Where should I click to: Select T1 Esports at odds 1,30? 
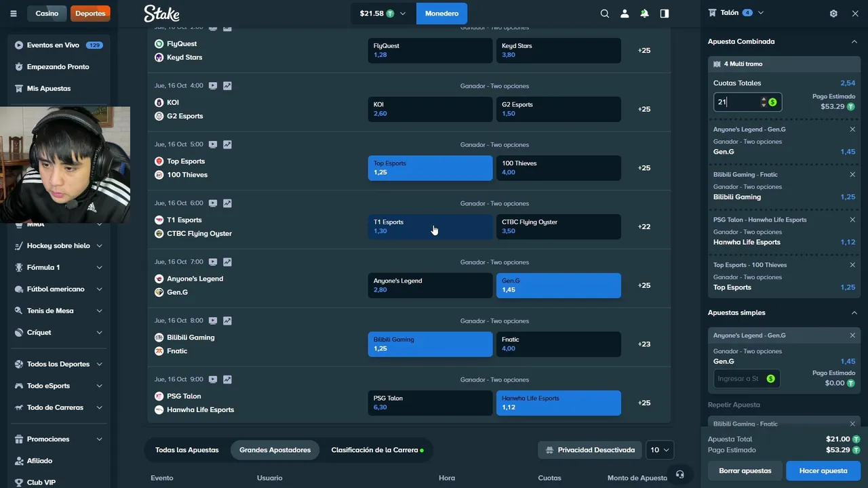tap(430, 226)
